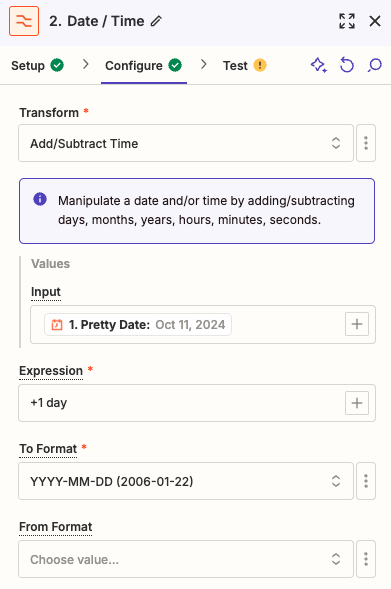This screenshot has height=589, width=391.
Task: Click the info icon in description box
Action: pos(40,199)
